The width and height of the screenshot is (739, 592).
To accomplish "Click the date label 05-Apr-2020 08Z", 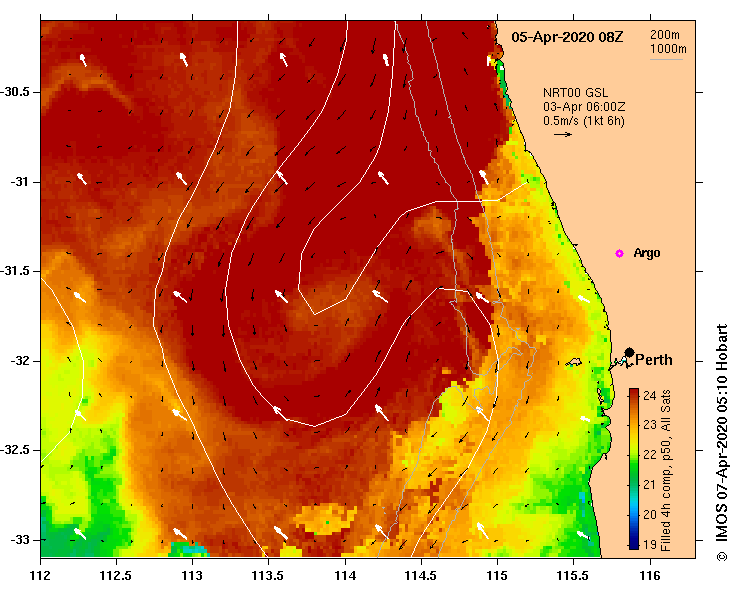I will pyautogui.click(x=567, y=37).
